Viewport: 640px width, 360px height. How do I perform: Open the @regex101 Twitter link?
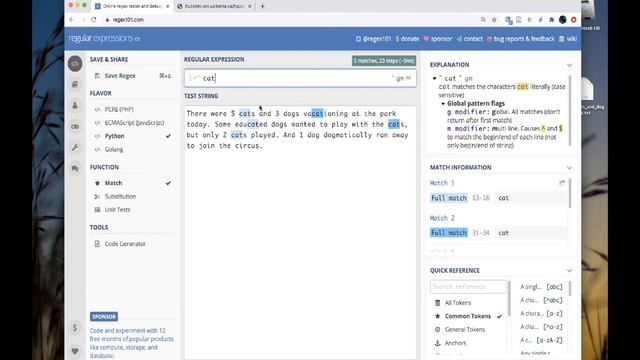click(373, 39)
